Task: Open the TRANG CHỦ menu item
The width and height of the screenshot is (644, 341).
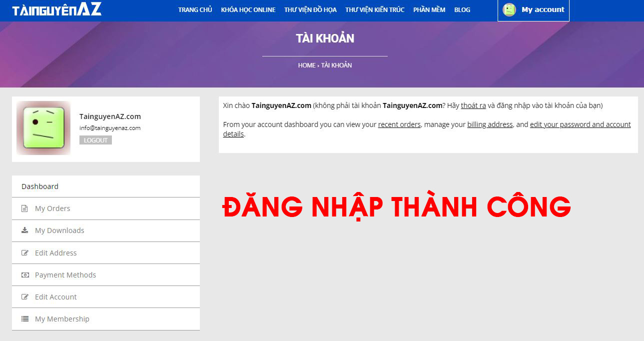Action: pyautogui.click(x=195, y=9)
